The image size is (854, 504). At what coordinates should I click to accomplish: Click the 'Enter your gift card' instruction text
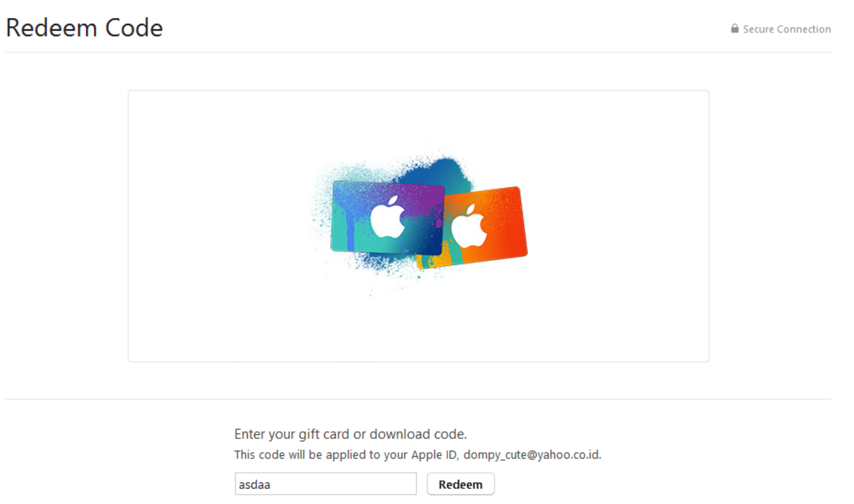(351, 434)
